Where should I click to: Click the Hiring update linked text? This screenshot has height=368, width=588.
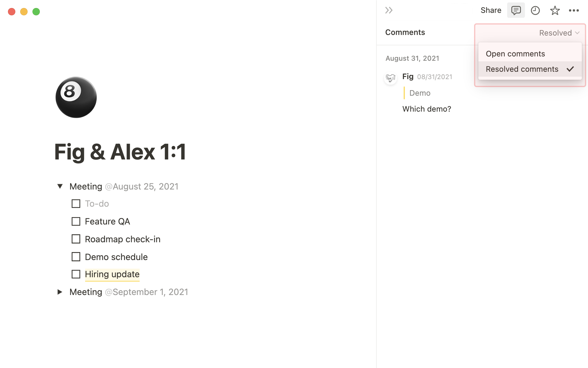(x=112, y=274)
